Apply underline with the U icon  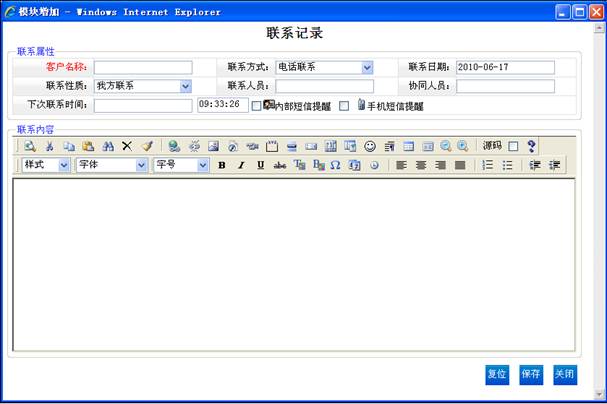[261, 165]
